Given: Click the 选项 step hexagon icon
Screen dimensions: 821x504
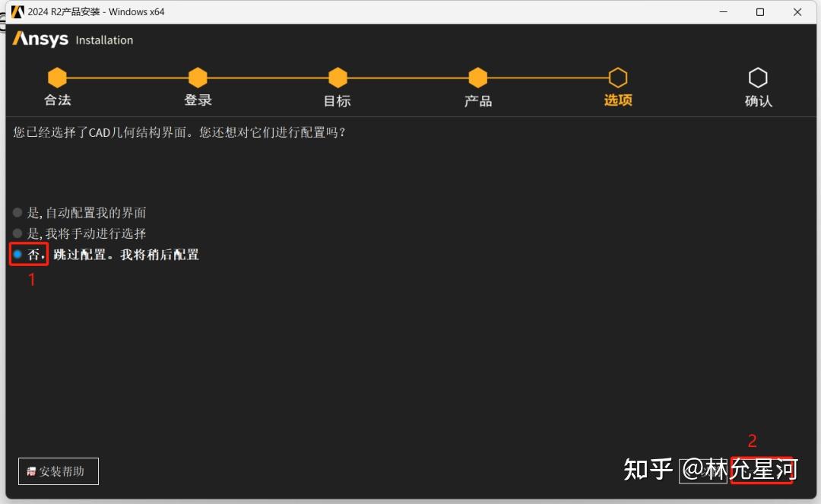Looking at the screenshot, I should pyautogui.click(x=617, y=77).
